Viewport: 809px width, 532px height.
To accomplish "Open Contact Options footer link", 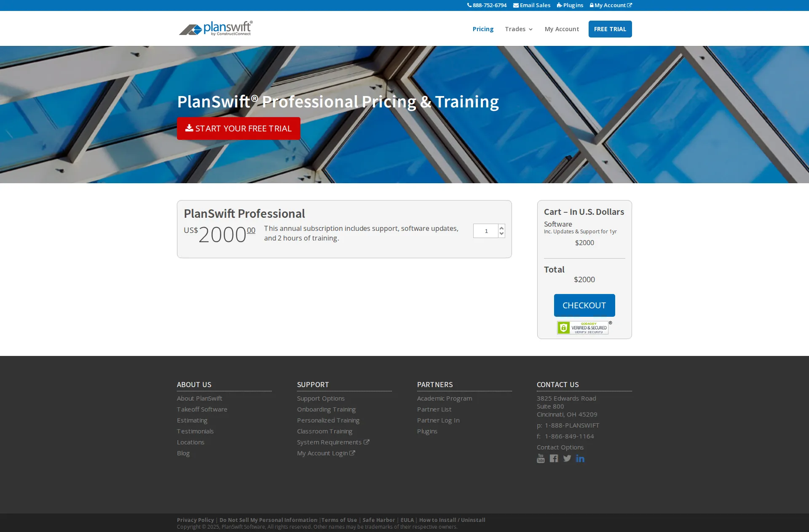I will pos(560,447).
